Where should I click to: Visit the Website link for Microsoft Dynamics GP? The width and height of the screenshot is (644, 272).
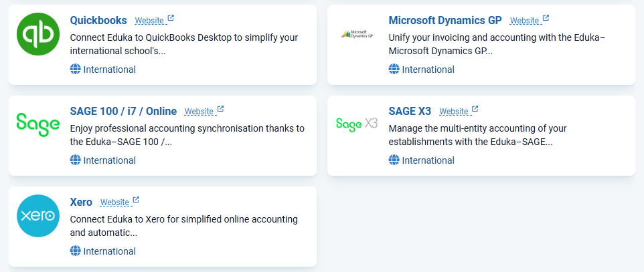click(x=524, y=21)
